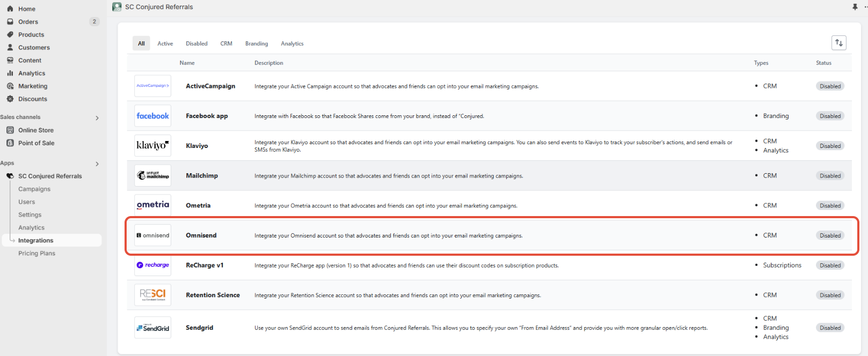Click the Disabled status badge for Mailchimp
868x356 pixels.
point(830,175)
